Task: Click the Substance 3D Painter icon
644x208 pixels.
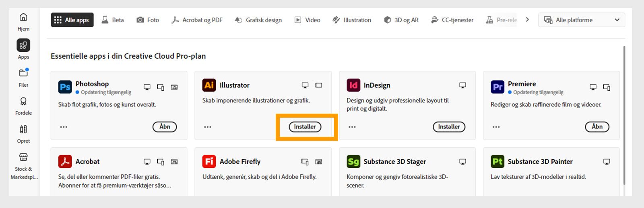Action: tap(497, 161)
